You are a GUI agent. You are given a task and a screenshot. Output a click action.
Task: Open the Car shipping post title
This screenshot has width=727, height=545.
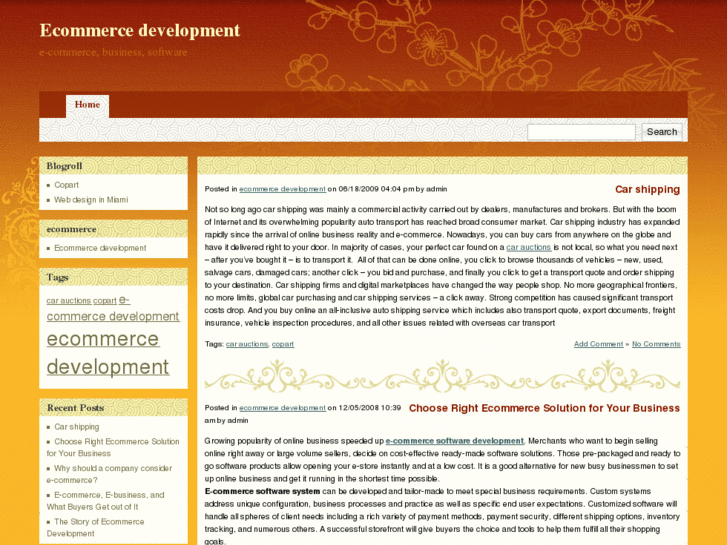coord(647,189)
